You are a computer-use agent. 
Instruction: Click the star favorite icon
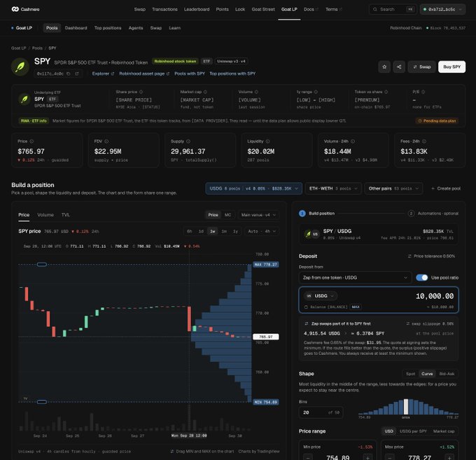tap(384, 67)
